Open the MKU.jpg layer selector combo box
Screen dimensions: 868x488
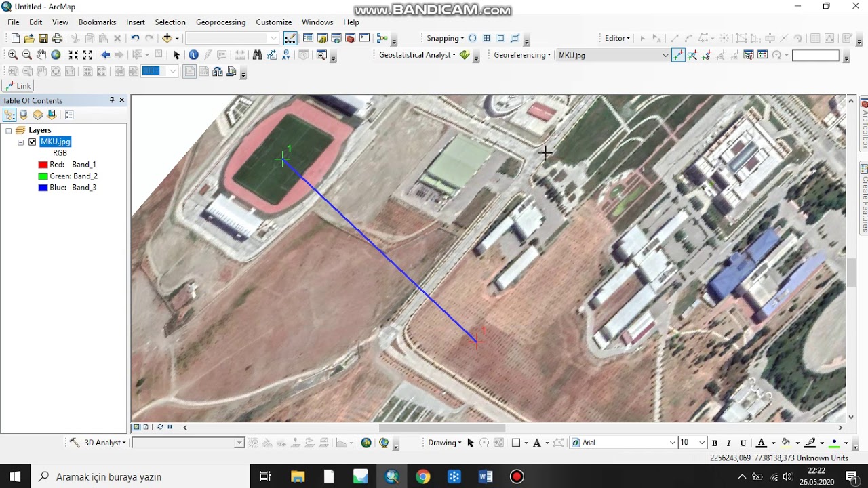(x=613, y=56)
